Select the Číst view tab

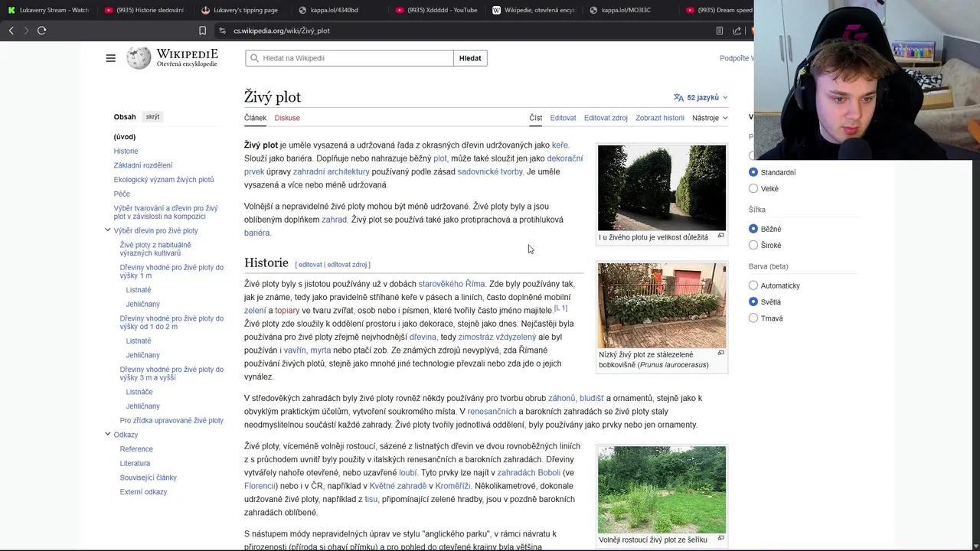536,118
